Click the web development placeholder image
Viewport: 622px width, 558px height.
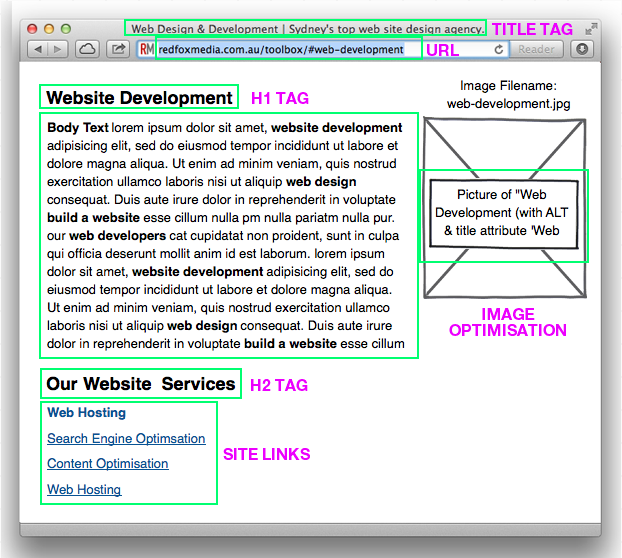(505, 207)
